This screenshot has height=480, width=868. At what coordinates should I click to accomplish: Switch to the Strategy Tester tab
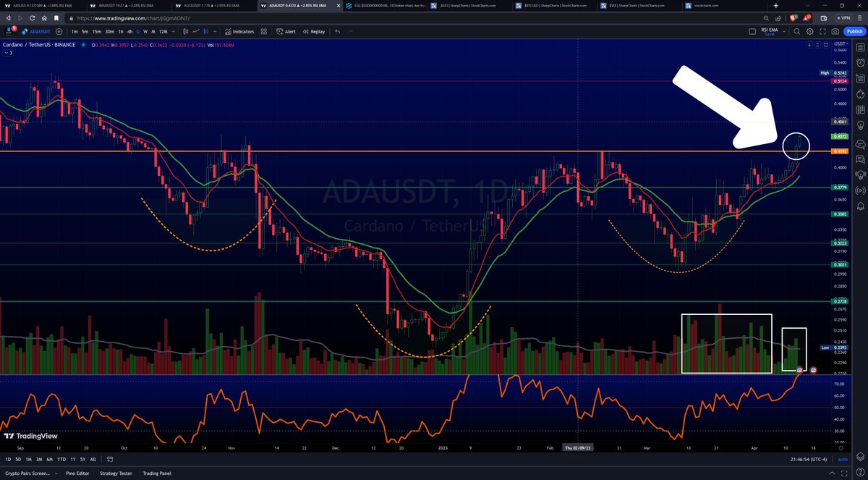pos(115,473)
